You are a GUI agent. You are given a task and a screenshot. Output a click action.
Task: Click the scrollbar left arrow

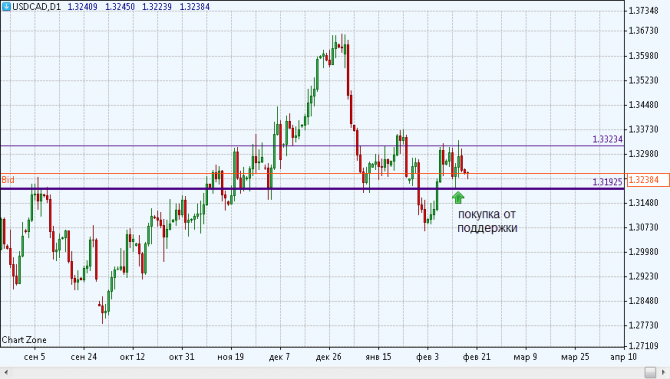coord(6,373)
